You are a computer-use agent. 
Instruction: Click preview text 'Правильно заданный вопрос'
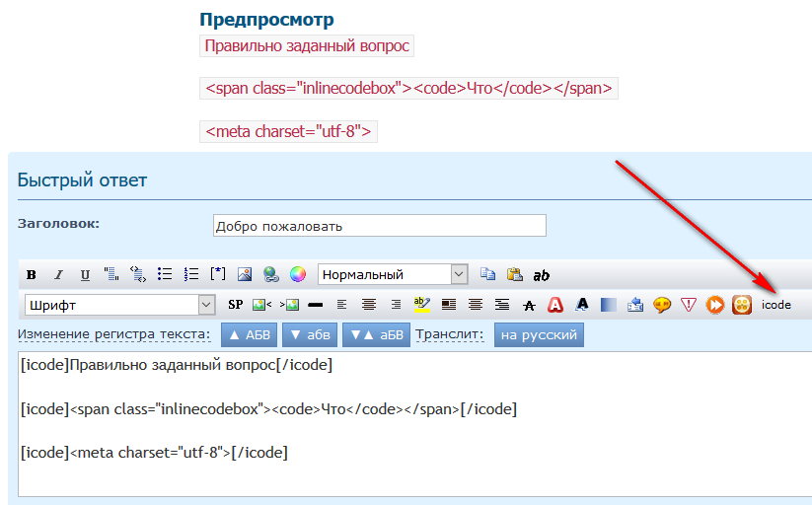307,46
